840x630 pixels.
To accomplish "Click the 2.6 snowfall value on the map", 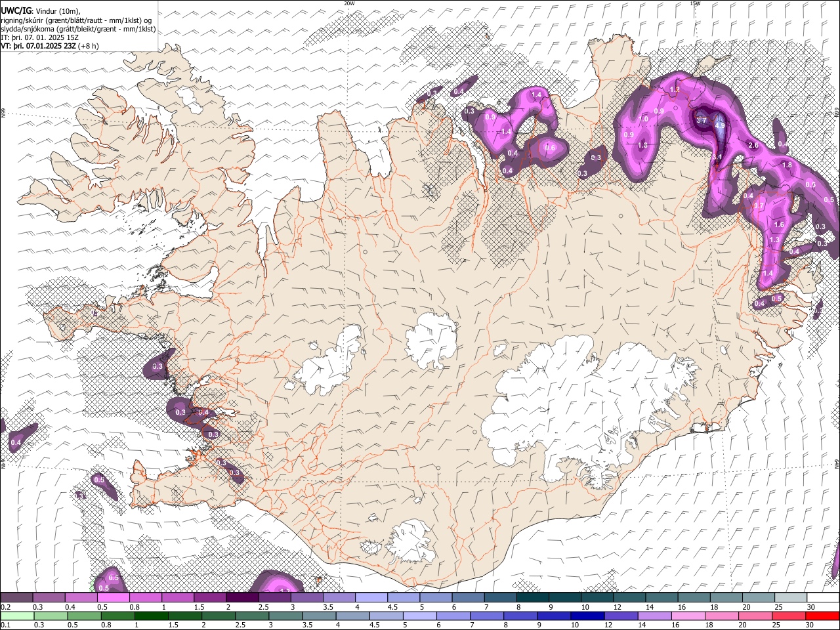I will pyautogui.click(x=753, y=145).
